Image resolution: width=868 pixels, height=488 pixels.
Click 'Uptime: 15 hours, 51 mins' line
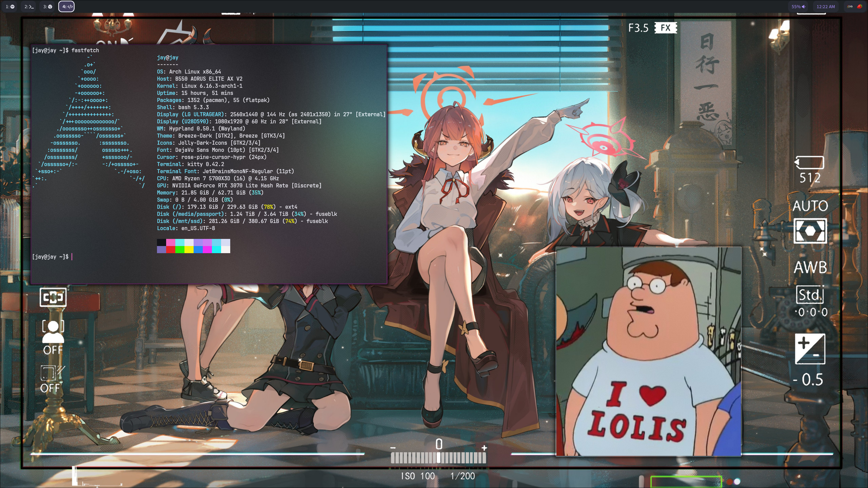click(195, 93)
